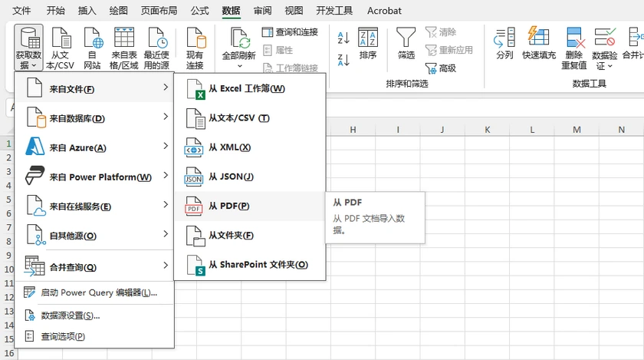Viewport: 644px width, 360px height.
Task: Click the 来自表格/区域 ribbon icon
Action: (124, 48)
